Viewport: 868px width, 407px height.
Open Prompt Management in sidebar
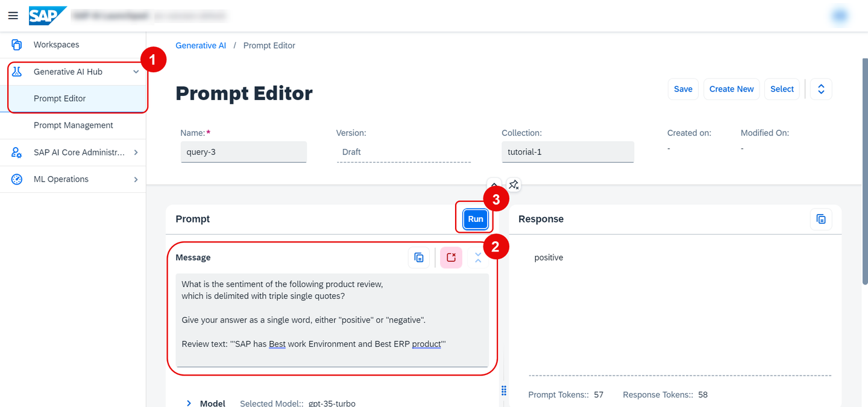(x=73, y=125)
